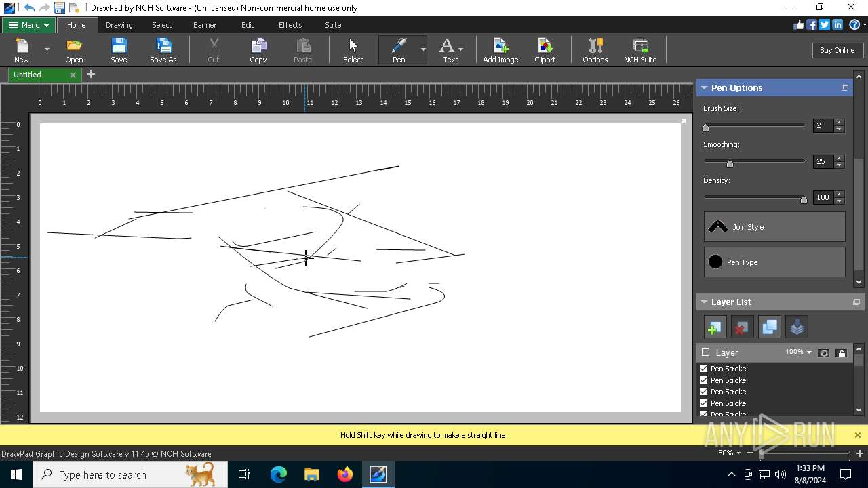
Task: Add a new document tab with plus
Action: point(91,74)
